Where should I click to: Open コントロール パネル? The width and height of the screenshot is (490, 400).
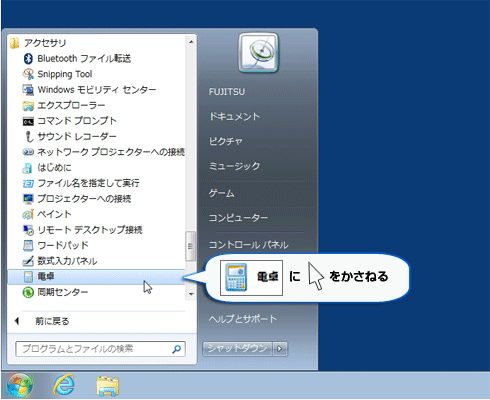(249, 245)
